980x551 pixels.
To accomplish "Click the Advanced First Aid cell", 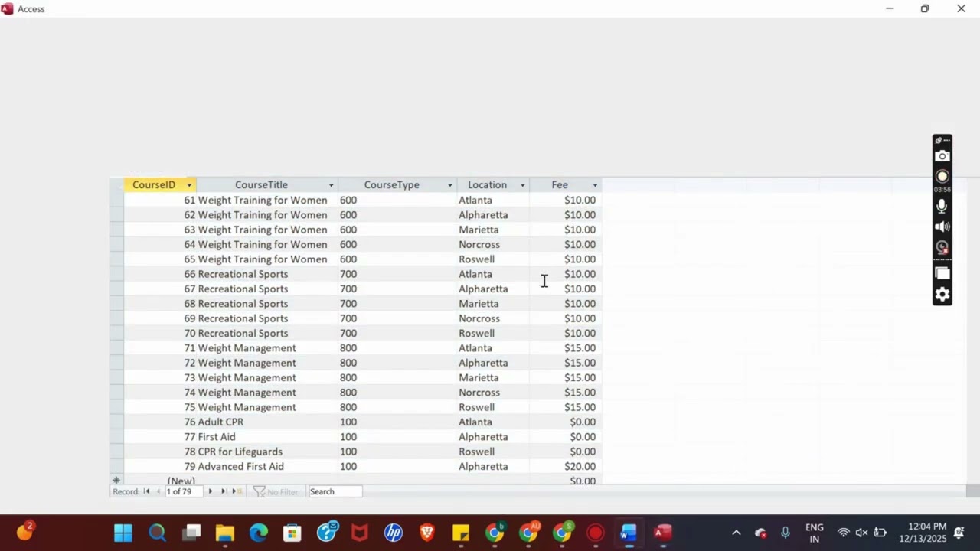I will tap(267, 467).
